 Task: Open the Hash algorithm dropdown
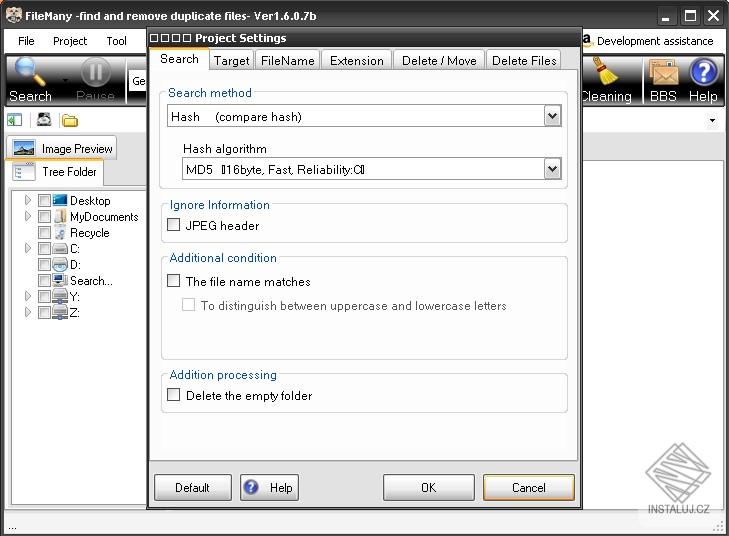coord(552,169)
